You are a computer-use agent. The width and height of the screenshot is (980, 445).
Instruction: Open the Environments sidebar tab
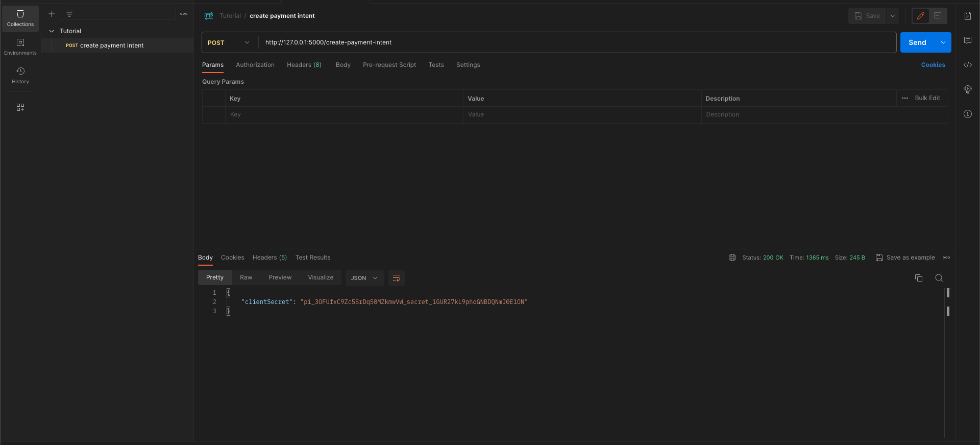[x=20, y=47]
